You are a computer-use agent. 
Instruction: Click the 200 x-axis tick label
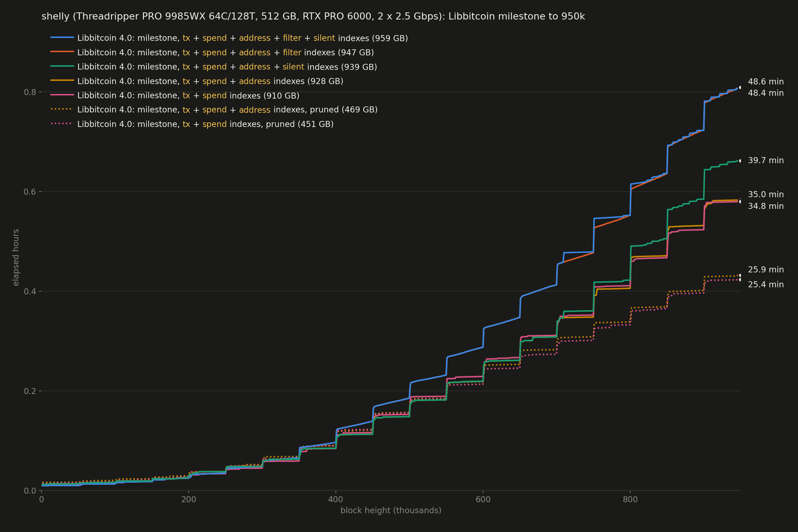point(189,500)
